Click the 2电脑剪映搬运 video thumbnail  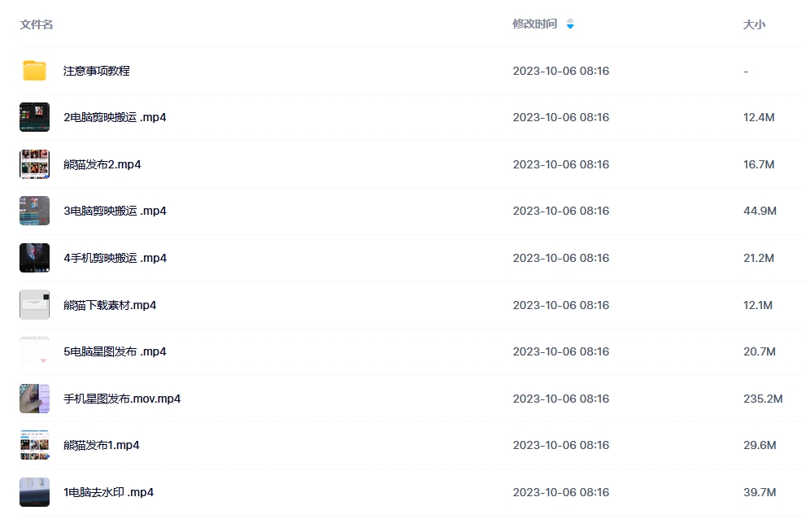coord(34,117)
